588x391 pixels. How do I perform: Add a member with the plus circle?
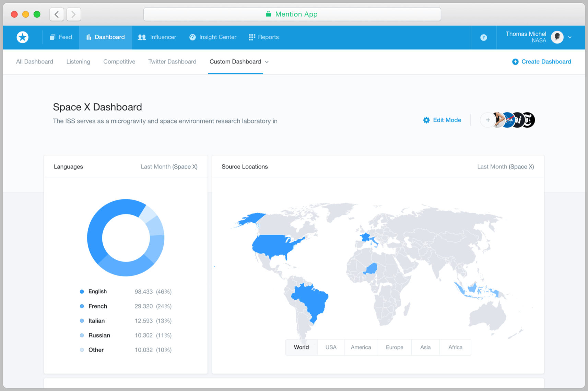pyautogui.click(x=487, y=120)
